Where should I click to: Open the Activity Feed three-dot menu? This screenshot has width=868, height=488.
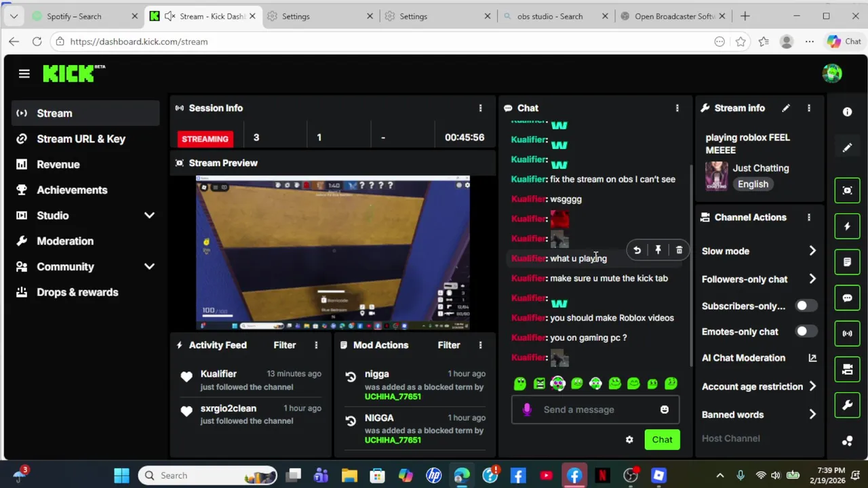pyautogui.click(x=316, y=345)
